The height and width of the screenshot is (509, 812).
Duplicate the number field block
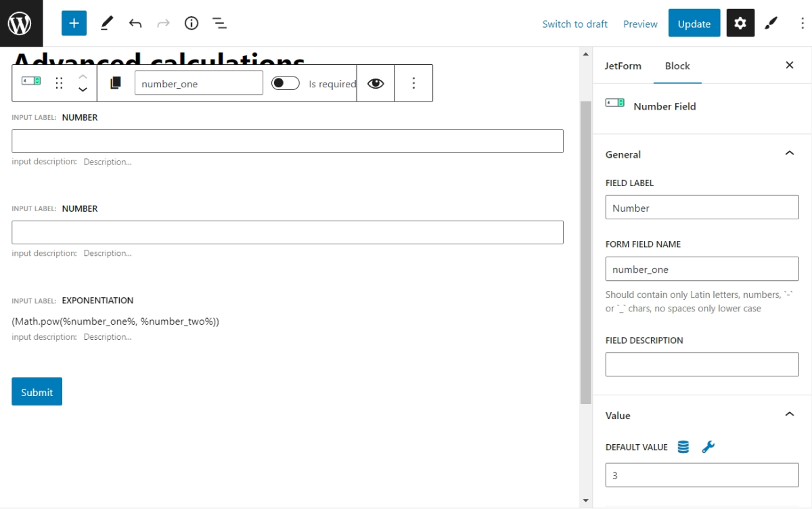tap(115, 83)
